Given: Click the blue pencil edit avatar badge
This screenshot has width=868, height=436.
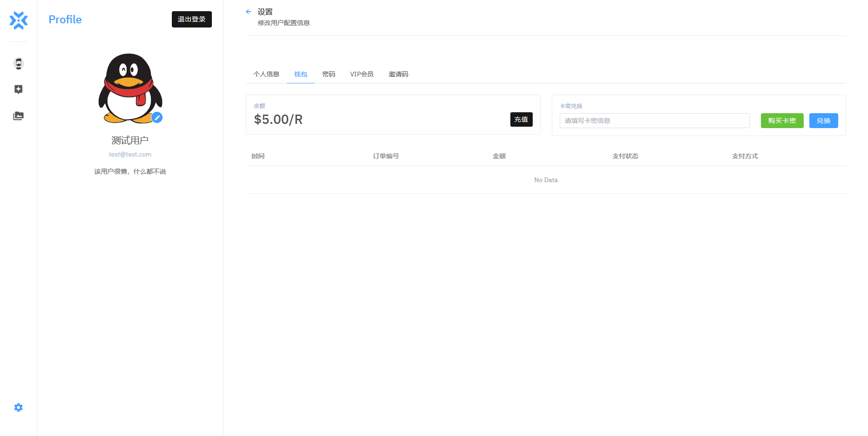Looking at the screenshot, I should tap(157, 117).
